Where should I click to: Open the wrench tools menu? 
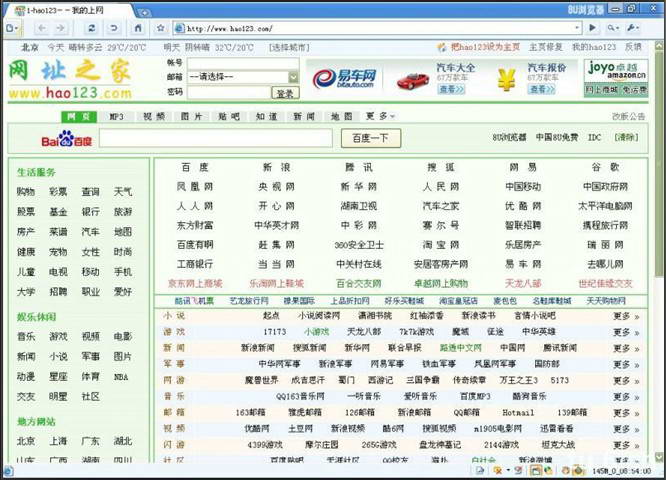tap(632, 28)
